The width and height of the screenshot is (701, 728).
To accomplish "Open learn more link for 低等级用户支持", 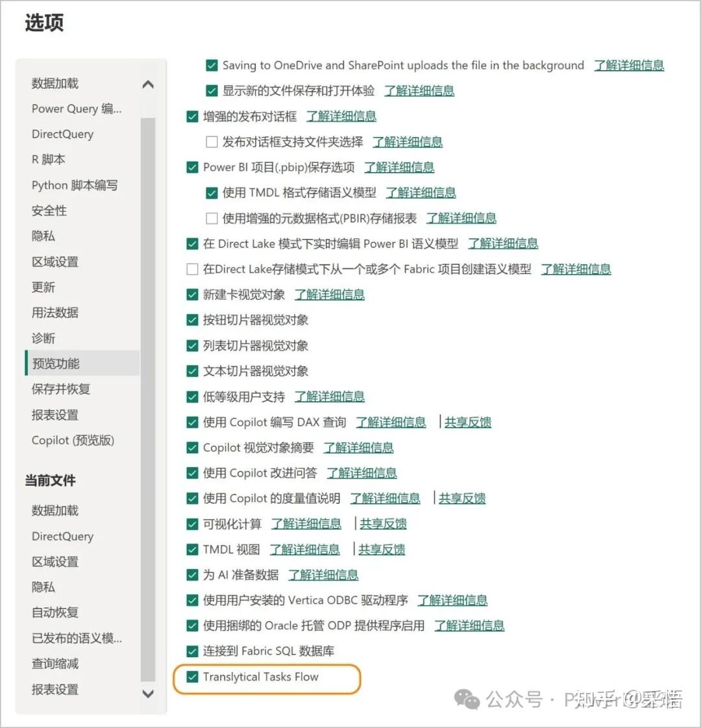I will pos(330,396).
